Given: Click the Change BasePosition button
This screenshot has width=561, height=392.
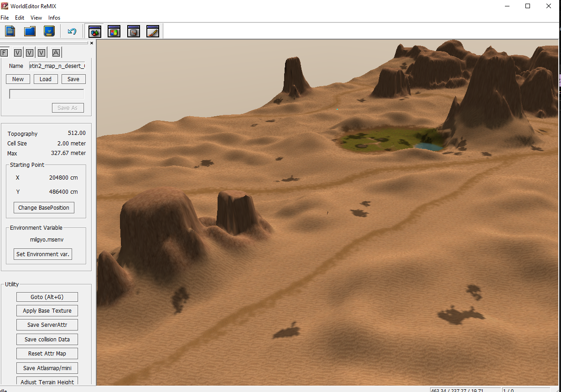Looking at the screenshot, I should (x=44, y=208).
